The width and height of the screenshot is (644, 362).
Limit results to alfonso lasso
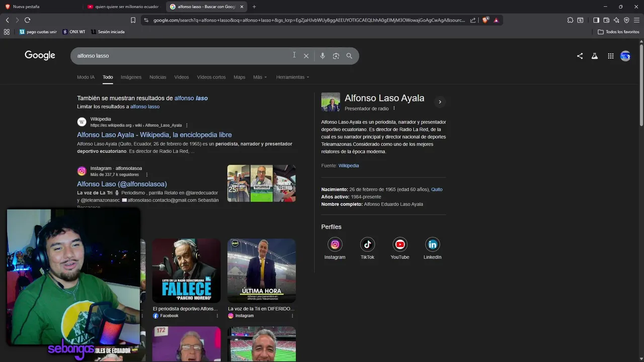pyautogui.click(x=145, y=107)
